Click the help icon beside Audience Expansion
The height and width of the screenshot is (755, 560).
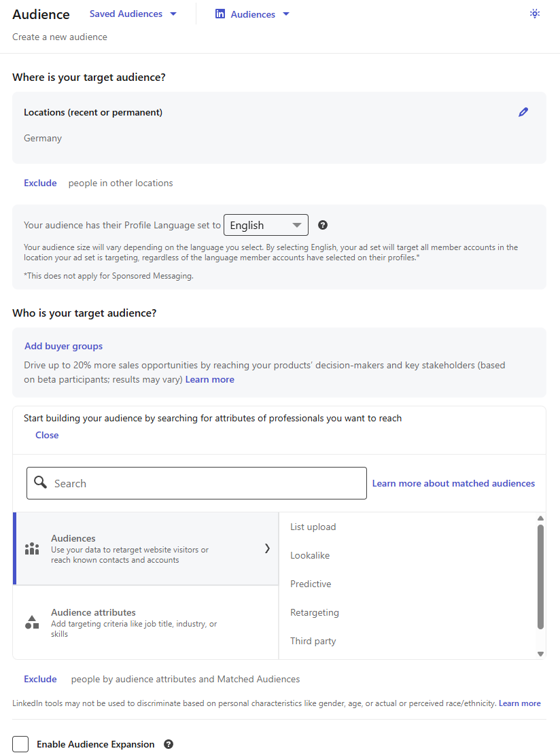pyautogui.click(x=169, y=744)
